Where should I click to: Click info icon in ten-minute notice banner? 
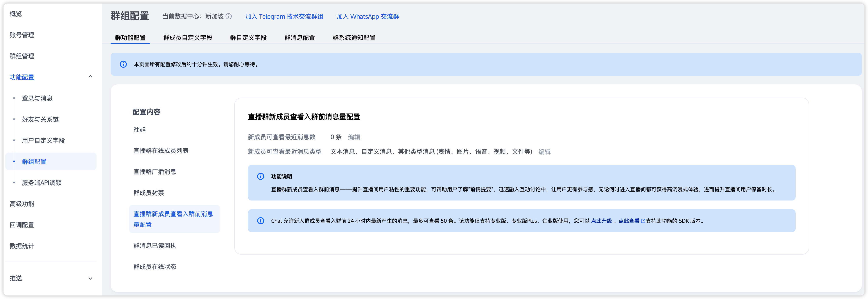coord(123,64)
